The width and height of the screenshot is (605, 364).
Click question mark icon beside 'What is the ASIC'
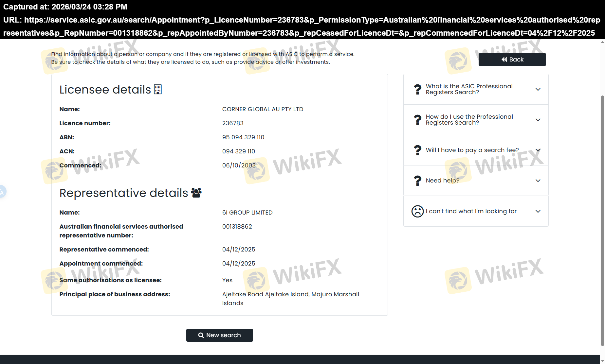coord(417,89)
